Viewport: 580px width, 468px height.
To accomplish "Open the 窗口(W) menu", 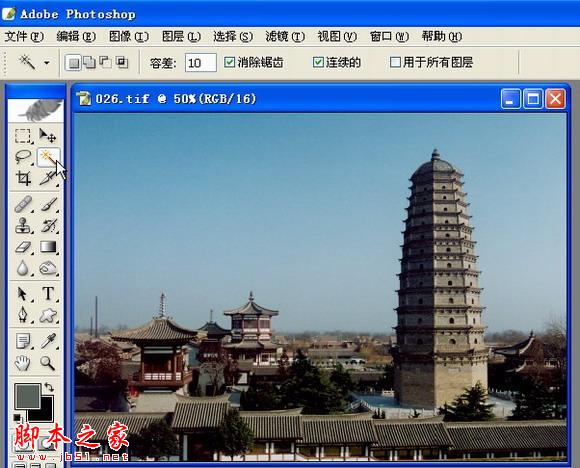I will point(389,36).
